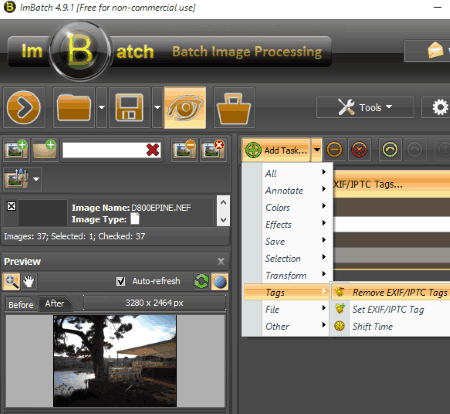Image resolution: width=450 pixels, height=414 pixels.
Task: Toggle the Auto-refresh checkbox
Action: click(121, 281)
